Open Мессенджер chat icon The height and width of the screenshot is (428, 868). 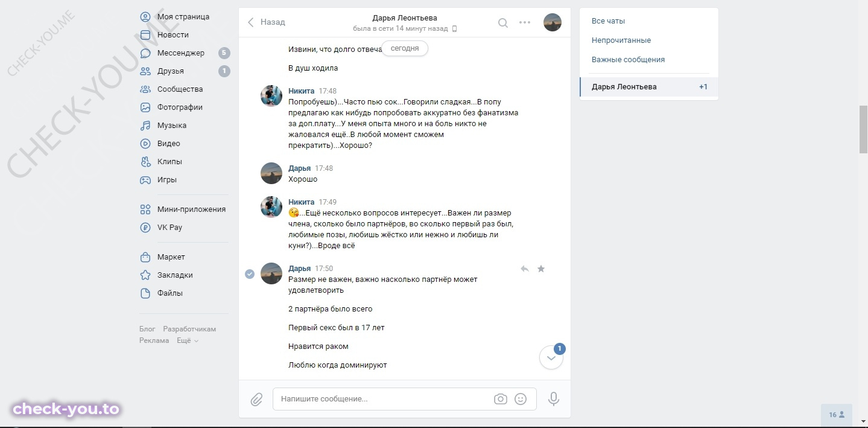(145, 53)
